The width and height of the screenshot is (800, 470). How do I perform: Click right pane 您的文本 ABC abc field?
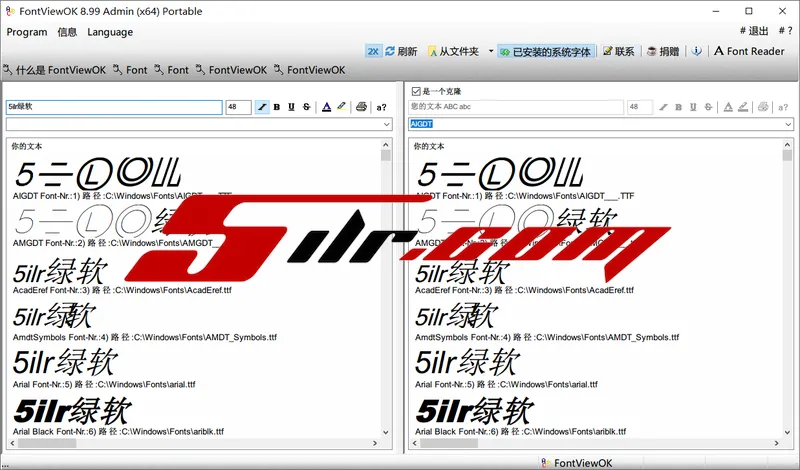click(x=516, y=107)
